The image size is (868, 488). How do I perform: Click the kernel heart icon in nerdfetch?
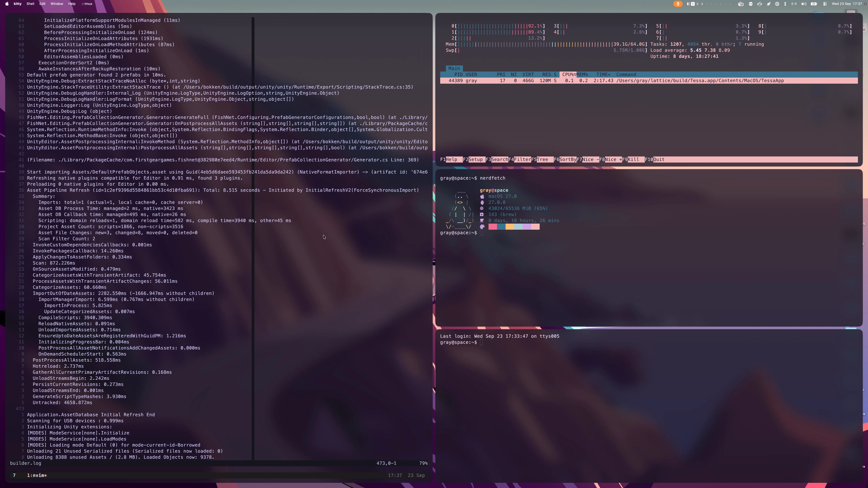point(482,202)
